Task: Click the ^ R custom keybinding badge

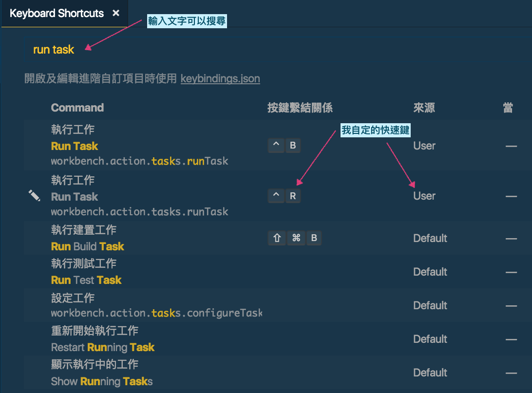Action: point(284,196)
